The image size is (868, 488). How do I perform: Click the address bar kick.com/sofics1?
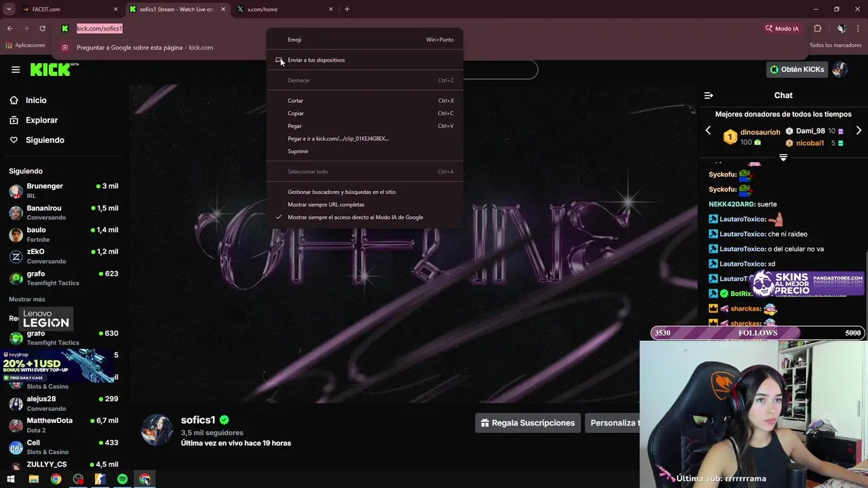click(x=100, y=28)
